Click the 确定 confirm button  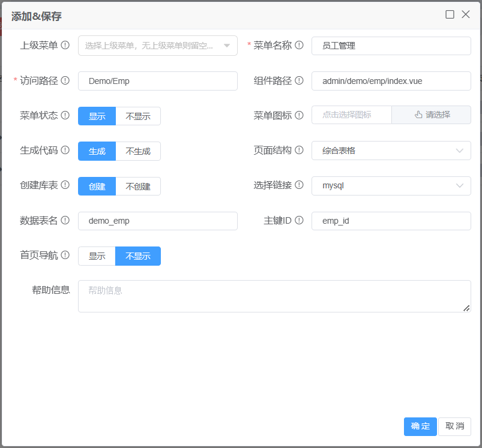pos(420,426)
